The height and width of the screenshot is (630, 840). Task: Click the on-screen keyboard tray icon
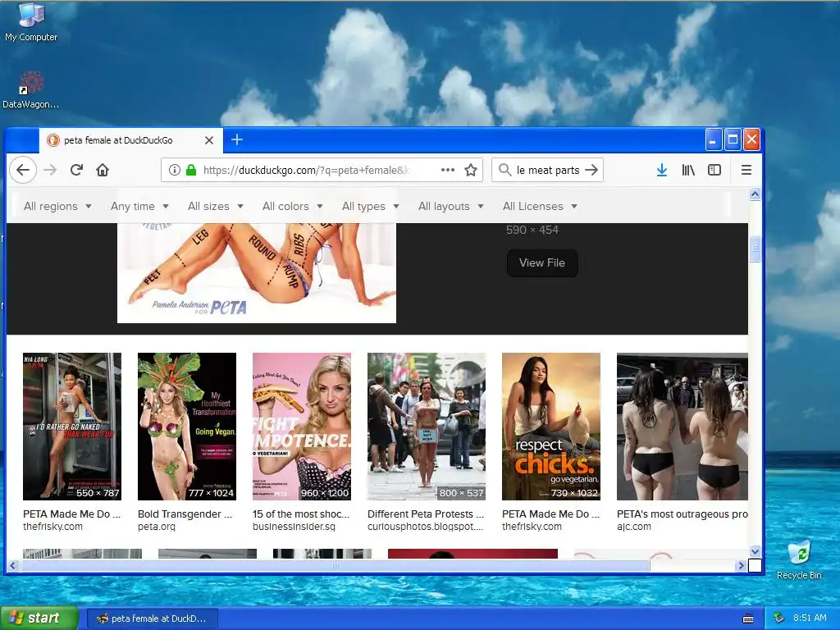point(748,619)
